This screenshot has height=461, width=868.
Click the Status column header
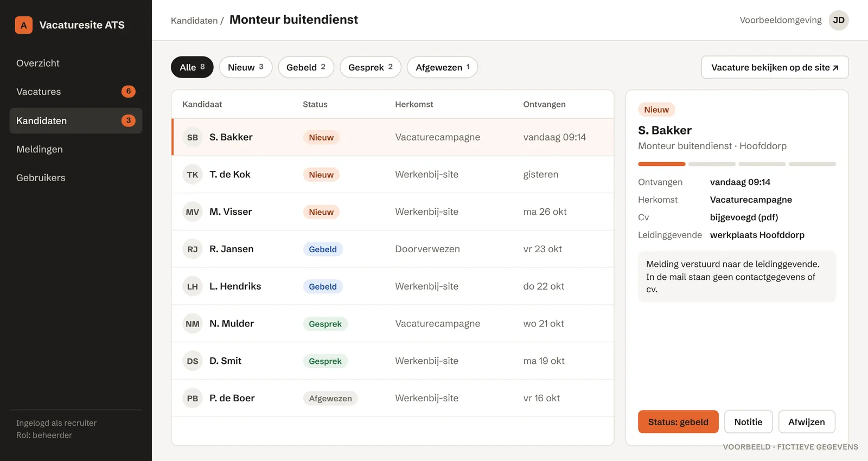point(315,104)
